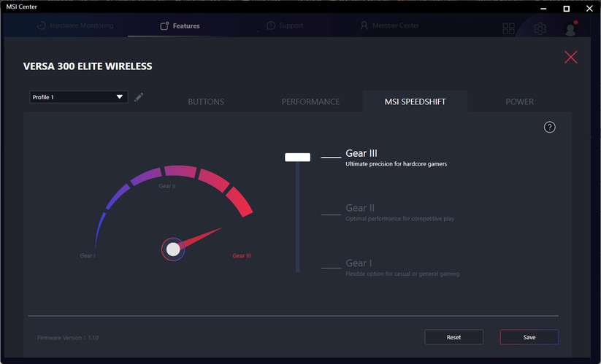
Task: Open the Member Center tab
Action: pos(389,26)
